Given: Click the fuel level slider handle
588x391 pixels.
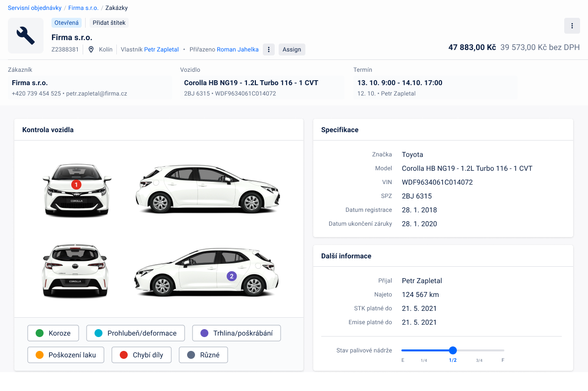Looking at the screenshot, I should (452, 350).
